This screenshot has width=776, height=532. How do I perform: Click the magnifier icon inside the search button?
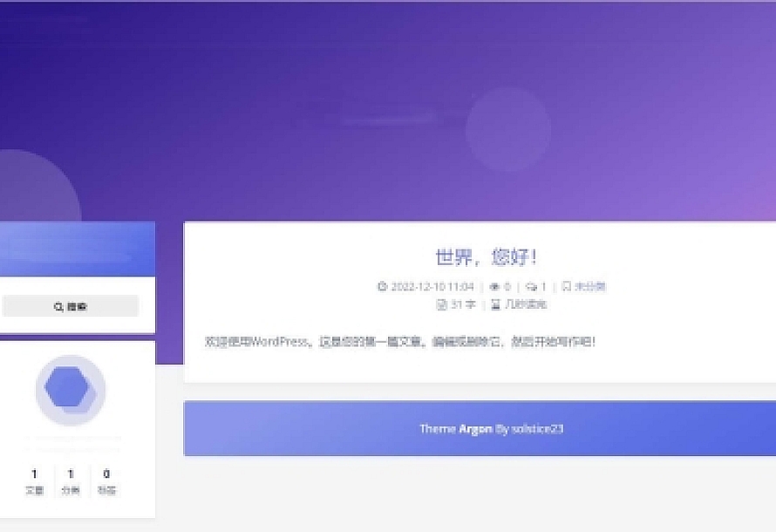[58, 305]
